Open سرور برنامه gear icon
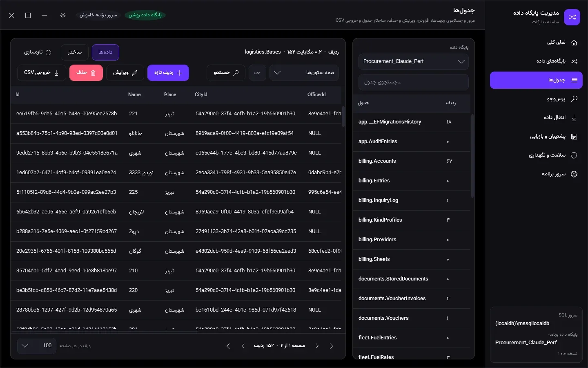 [x=574, y=174]
